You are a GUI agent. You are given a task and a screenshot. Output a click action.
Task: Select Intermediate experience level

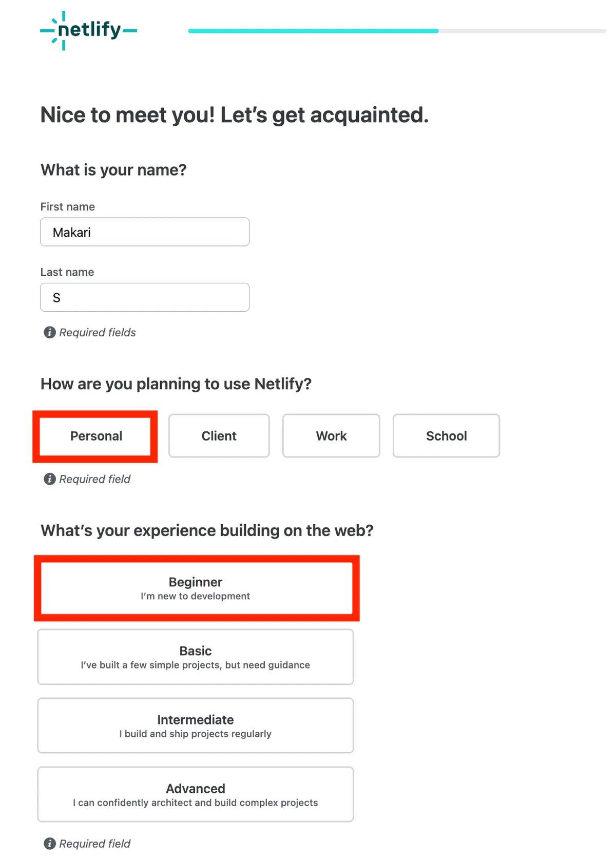196,726
